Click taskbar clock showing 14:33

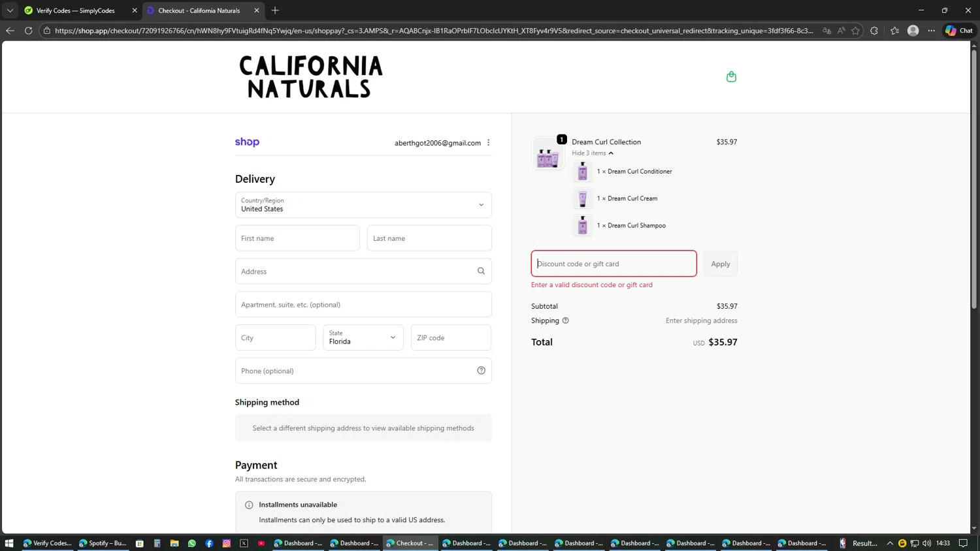click(x=943, y=543)
